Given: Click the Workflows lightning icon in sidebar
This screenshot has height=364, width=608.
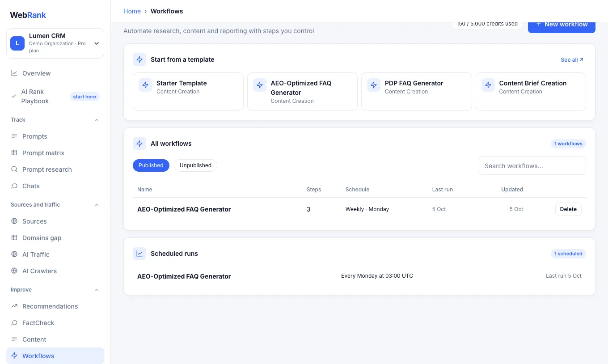Looking at the screenshot, I should [14, 356].
